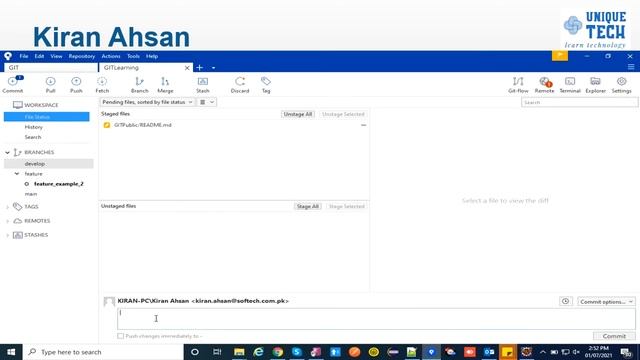This screenshot has width=640, height=360.
Task: Select File Status in the sidebar
Action: [47, 117]
